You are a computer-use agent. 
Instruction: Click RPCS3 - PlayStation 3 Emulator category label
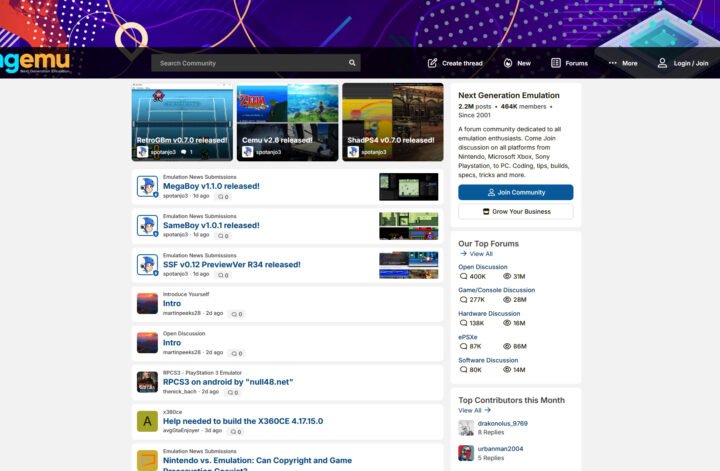click(x=202, y=373)
